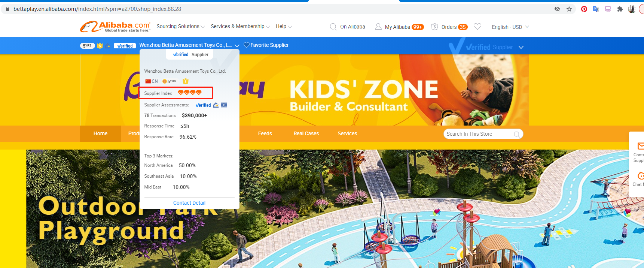
Task: Open the Real Cases tab
Action: 306,134
